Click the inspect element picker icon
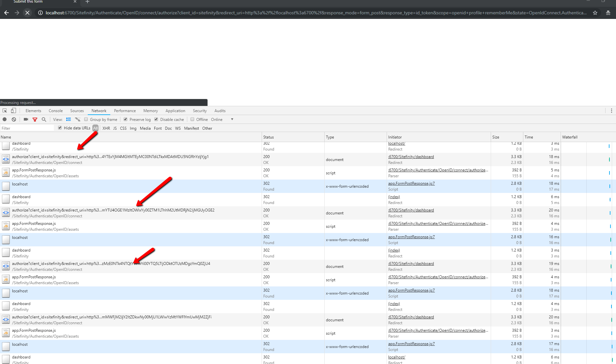 click(5, 111)
